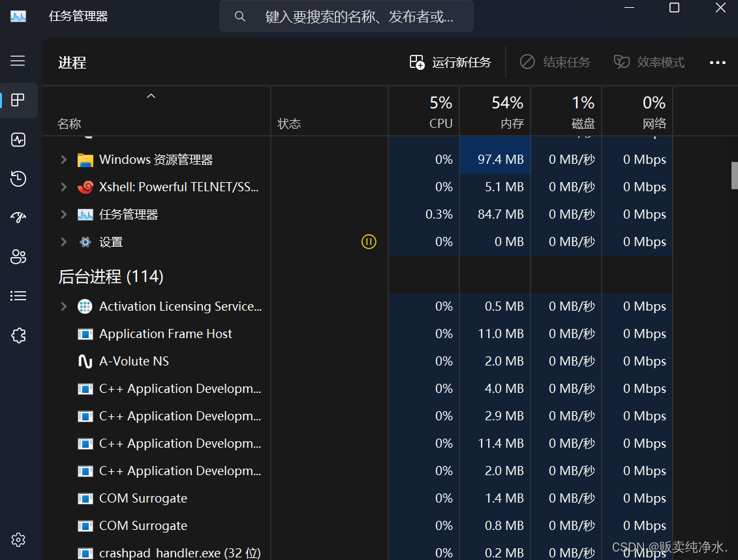Screen dimensions: 738x560
Task: Select the Application Frame Host row
Action: pyautogui.click(x=358, y=334)
